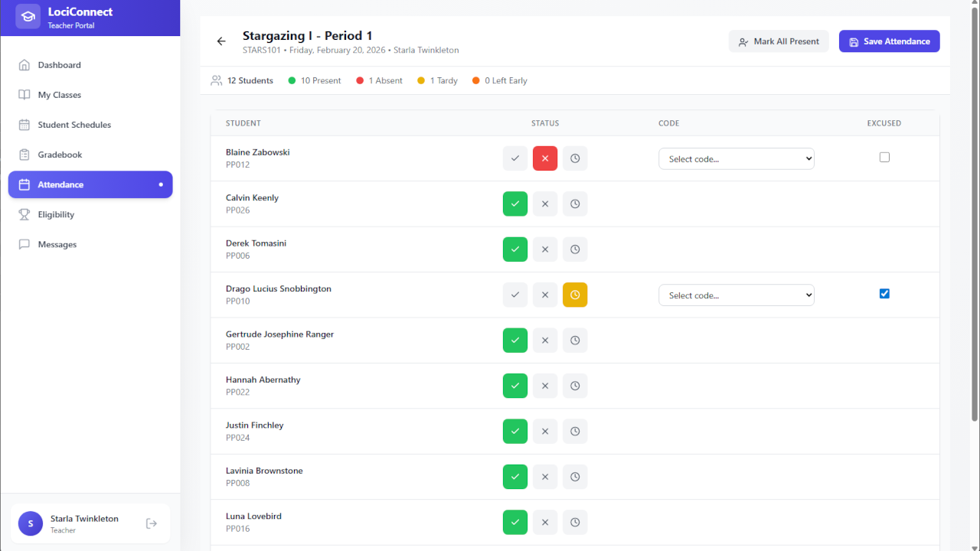Click the Save Attendance button

[889, 41]
